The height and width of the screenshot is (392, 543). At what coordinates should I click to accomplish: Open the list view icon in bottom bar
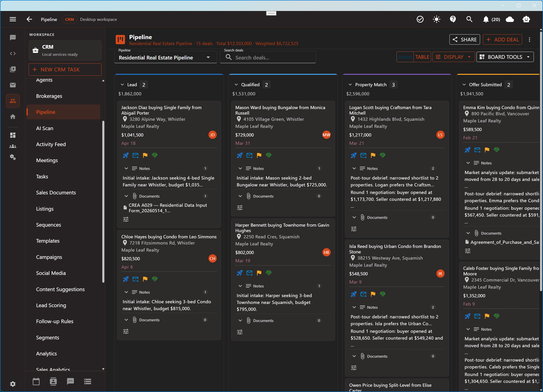(88, 381)
